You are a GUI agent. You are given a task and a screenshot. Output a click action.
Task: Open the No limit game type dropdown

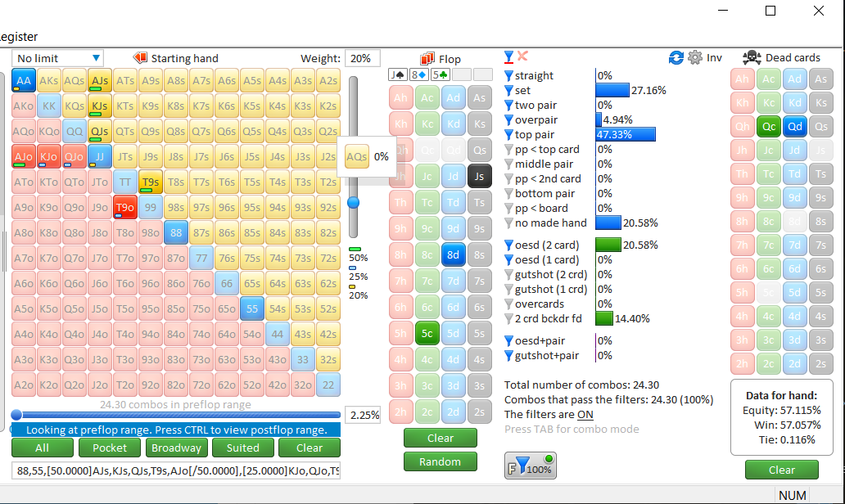58,58
